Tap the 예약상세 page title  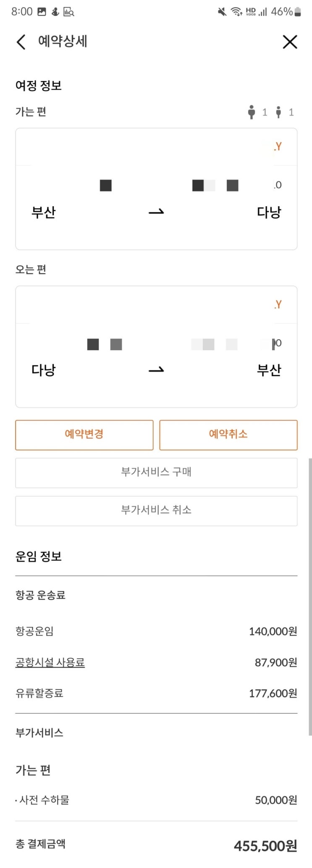[x=63, y=42]
